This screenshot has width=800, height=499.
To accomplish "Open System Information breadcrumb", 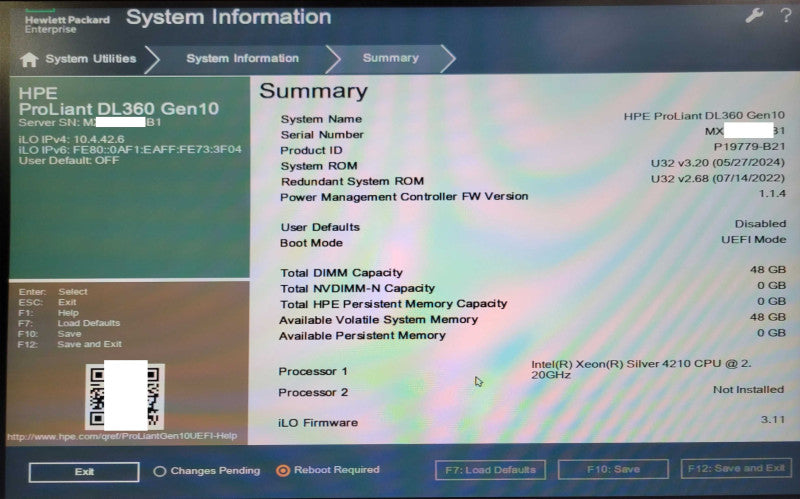I will (242, 58).
